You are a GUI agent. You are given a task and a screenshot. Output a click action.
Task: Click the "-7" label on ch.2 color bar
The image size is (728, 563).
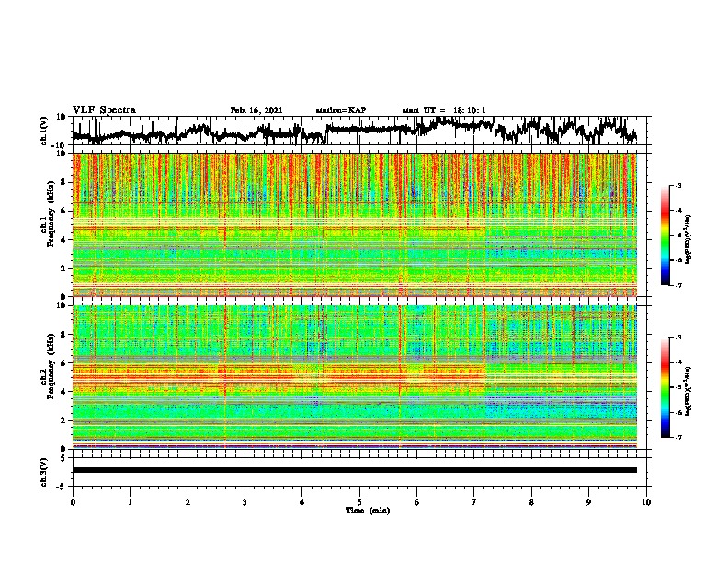pyautogui.click(x=677, y=437)
